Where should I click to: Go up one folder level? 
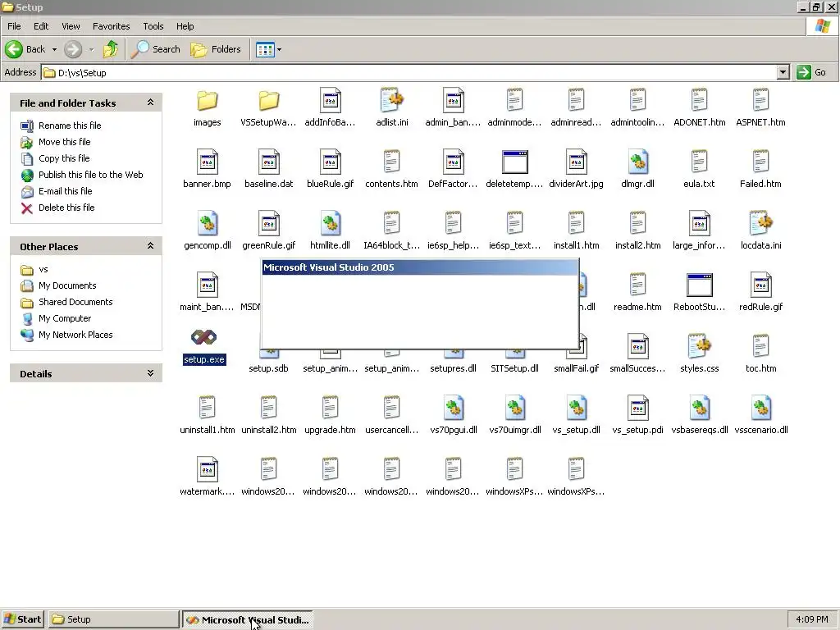point(111,49)
